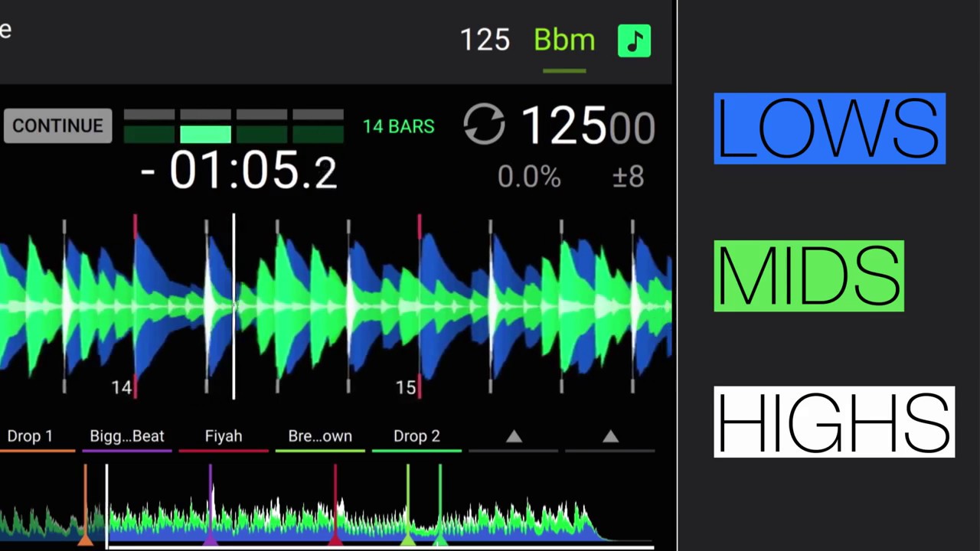Click the white HIGHS label
Viewport: 980px width, 551px height.
click(835, 422)
